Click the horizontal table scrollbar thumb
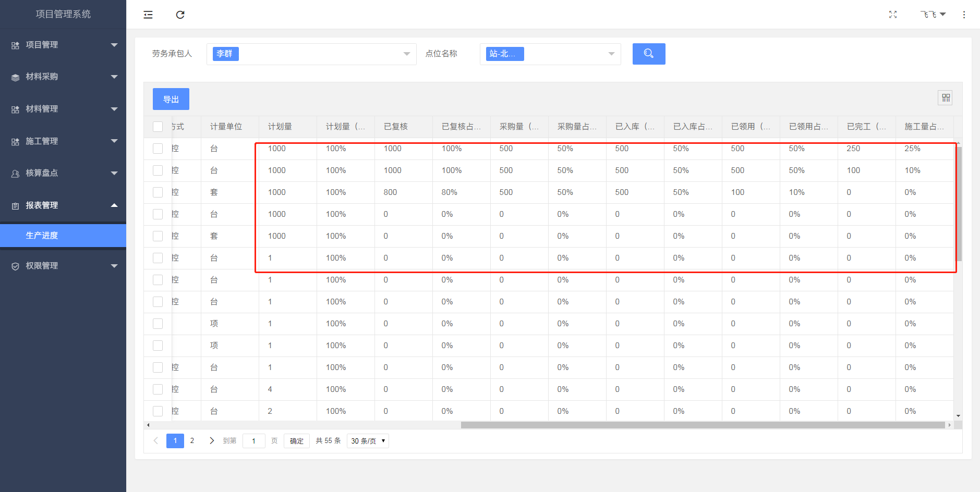This screenshot has height=492, width=980. [x=703, y=425]
